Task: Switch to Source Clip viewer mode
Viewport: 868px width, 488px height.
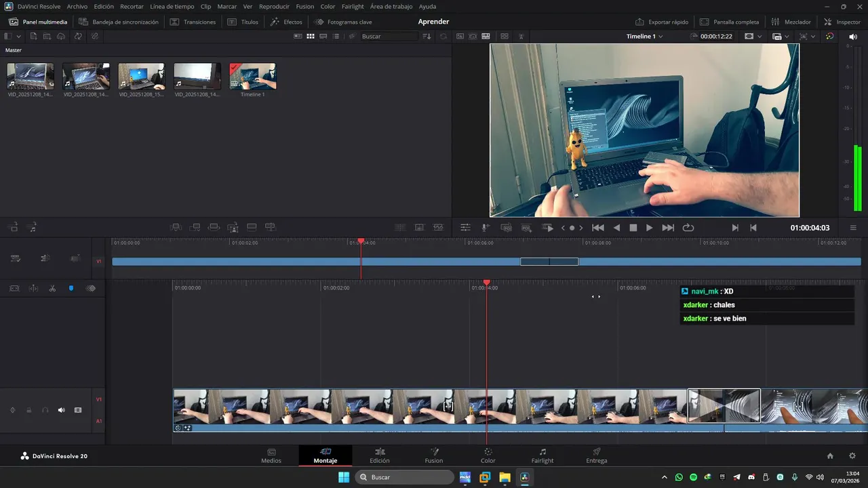Action: (460, 36)
